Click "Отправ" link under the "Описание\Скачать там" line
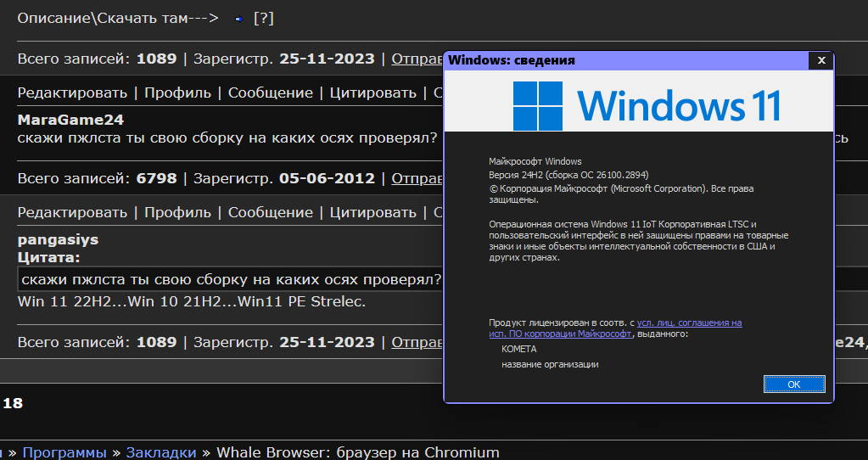The height and width of the screenshot is (460, 868). click(x=417, y=59)
